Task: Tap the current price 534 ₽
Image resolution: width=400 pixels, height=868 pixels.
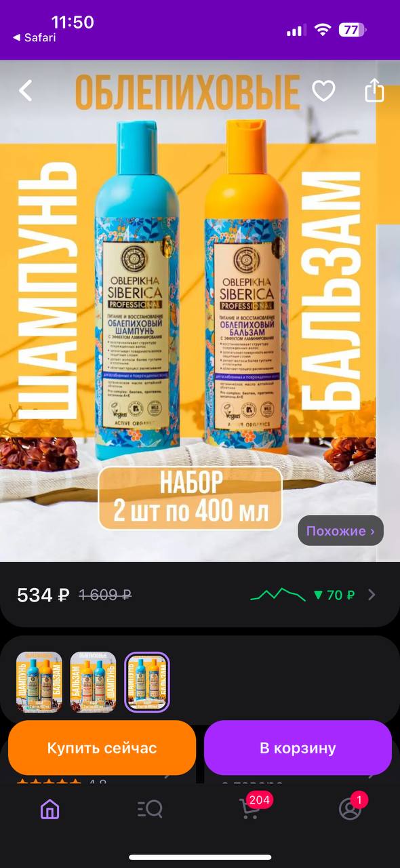Action: (x=43, y=595)
